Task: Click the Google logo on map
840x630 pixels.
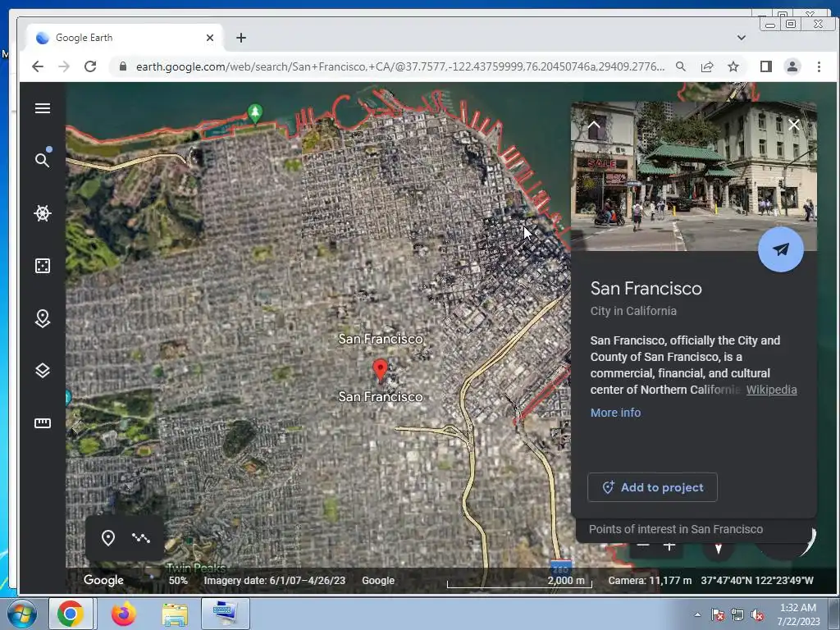Action: pos(103,580)
